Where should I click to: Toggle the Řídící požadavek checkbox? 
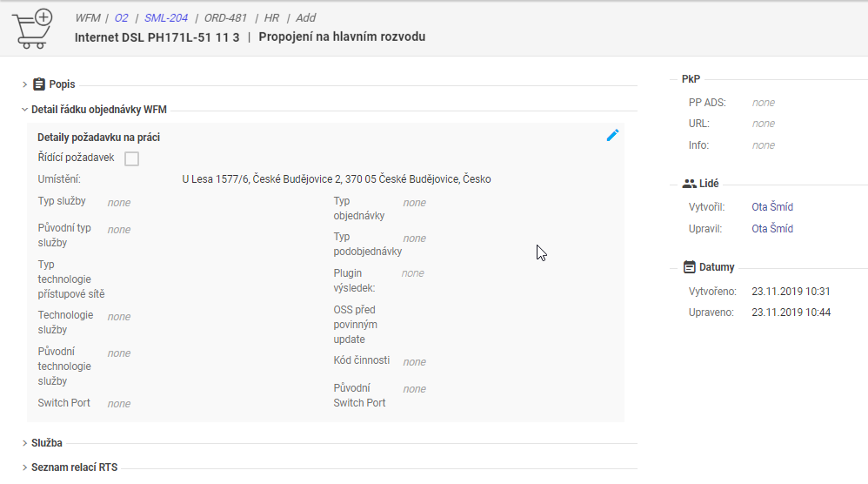coord(131,158)
